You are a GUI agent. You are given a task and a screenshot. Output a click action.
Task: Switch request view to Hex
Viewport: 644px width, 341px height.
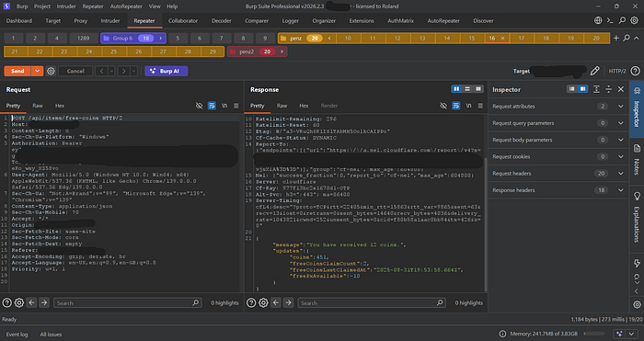[x=60, y=106]
